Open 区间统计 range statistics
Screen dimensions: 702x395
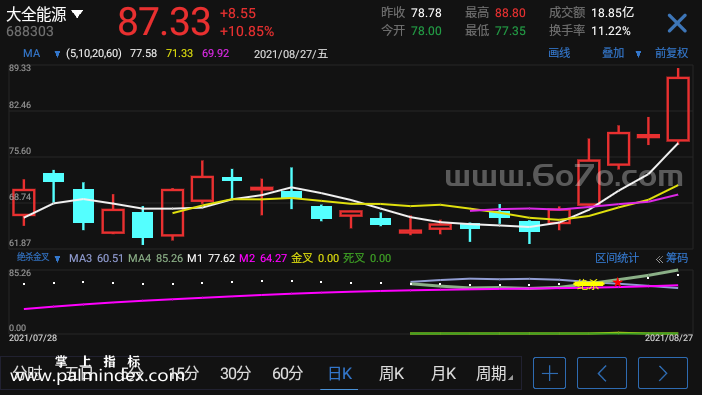(616, 258)
